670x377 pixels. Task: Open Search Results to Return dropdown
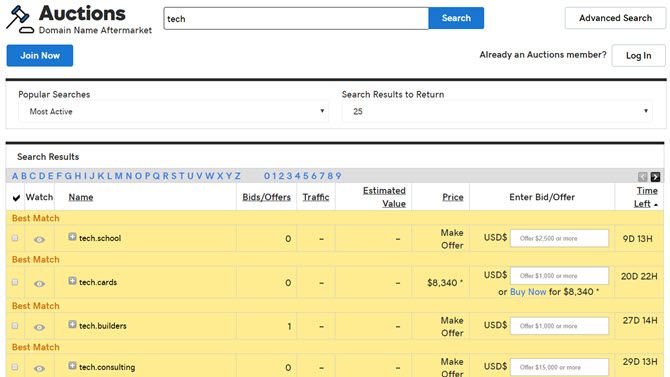497,112
